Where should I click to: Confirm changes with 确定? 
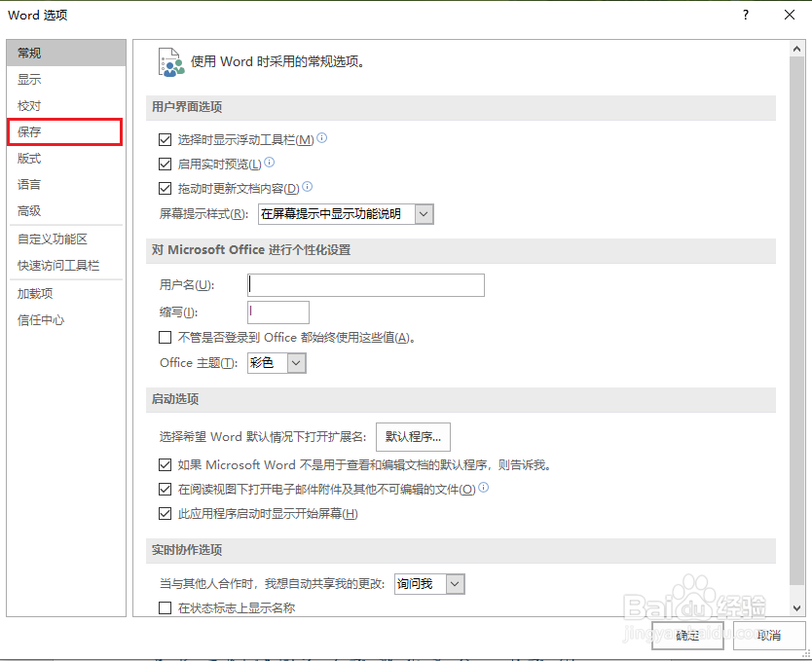pyautogui.click(x=686, y=635)
